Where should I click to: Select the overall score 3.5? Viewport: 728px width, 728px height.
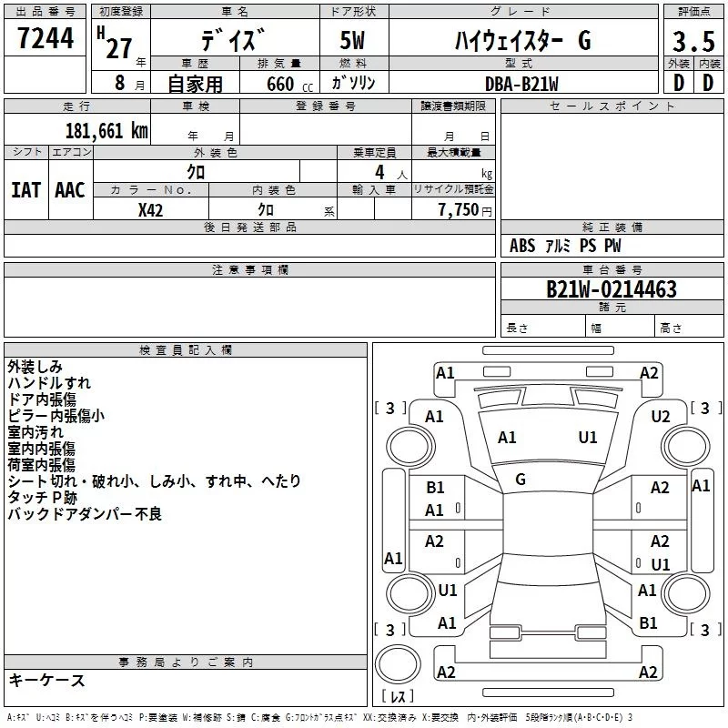[693, 41]
